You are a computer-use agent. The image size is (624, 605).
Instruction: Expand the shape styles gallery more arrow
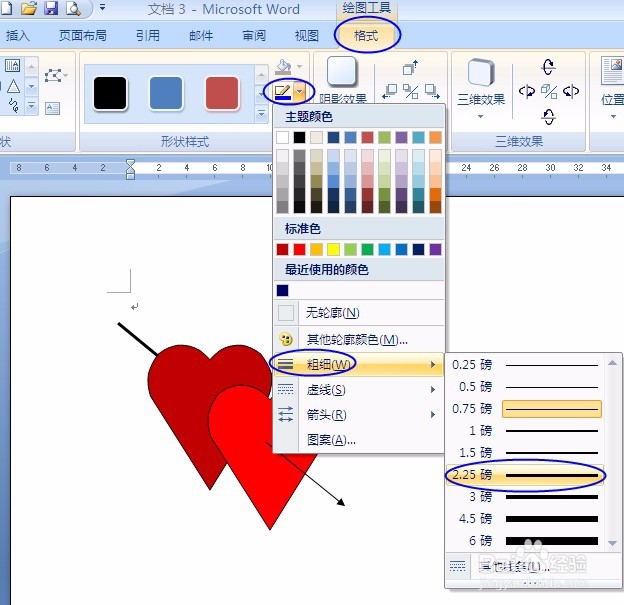261,114
